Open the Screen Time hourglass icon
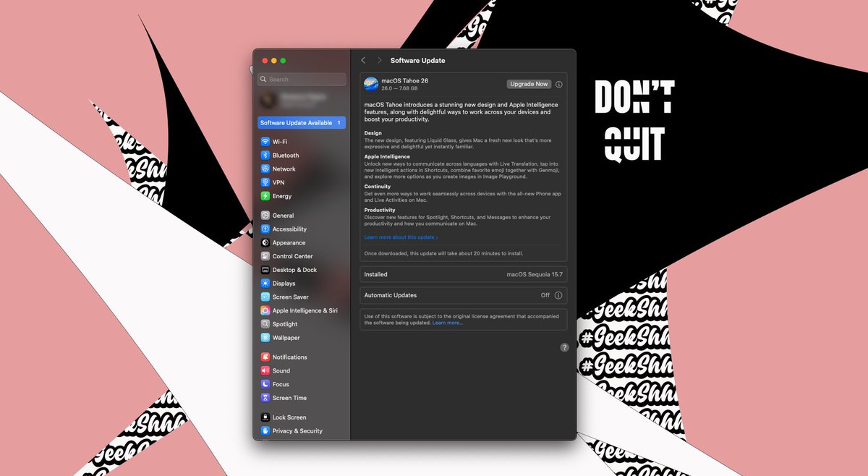Image resolution: width=868 pixels, height=476 pixels. [x=265, y=398]
